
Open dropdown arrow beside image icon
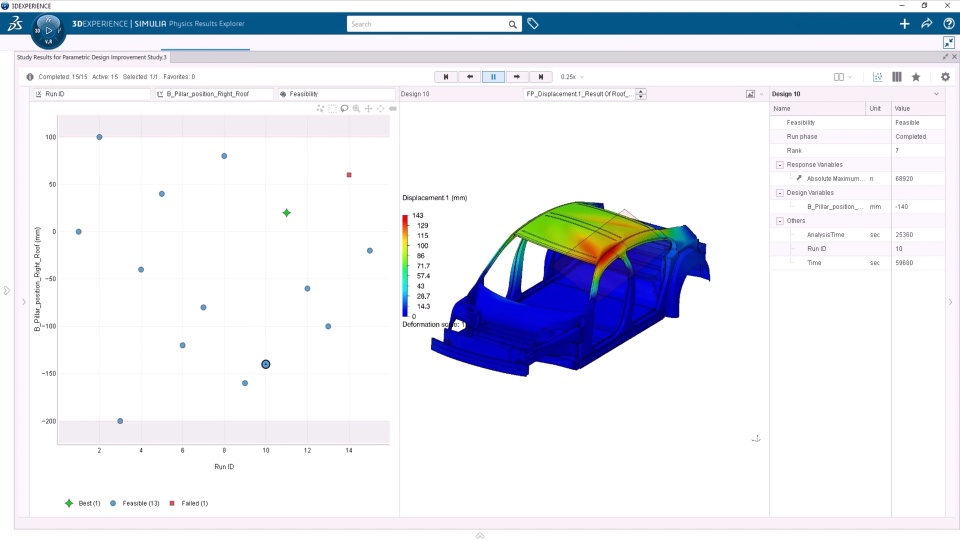click(x=762, y=94)
